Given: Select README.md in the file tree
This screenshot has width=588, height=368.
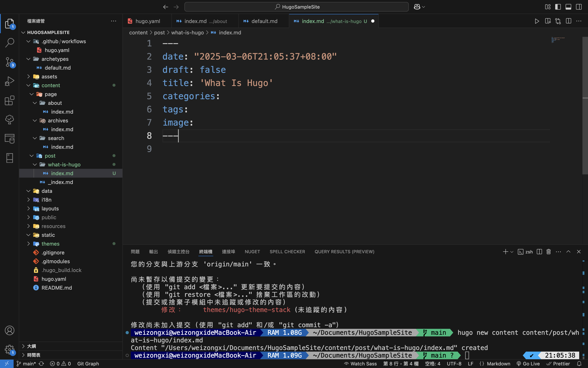Looking at the screenshot, I should pyautogui.click(x=71, y=288).
